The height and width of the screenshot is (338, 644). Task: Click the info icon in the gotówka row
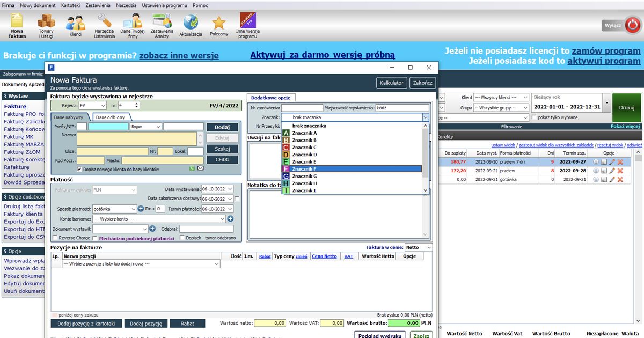(x=596, y=180)
